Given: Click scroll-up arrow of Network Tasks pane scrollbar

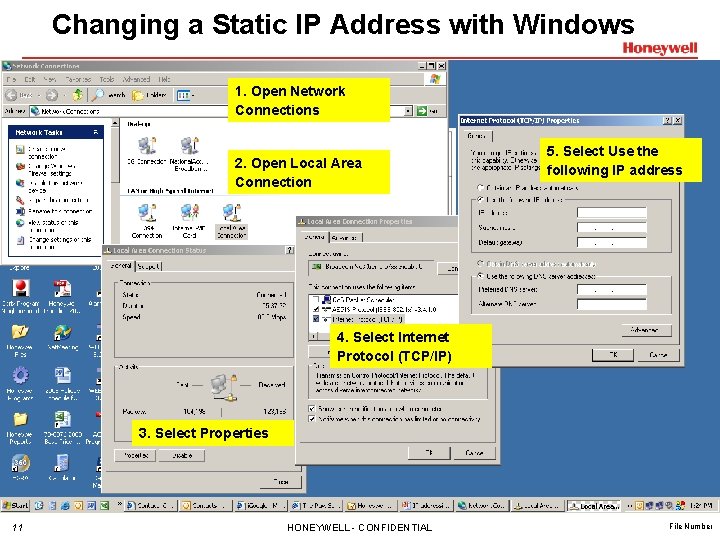Looking at the screenshot, I should [115, 123].
